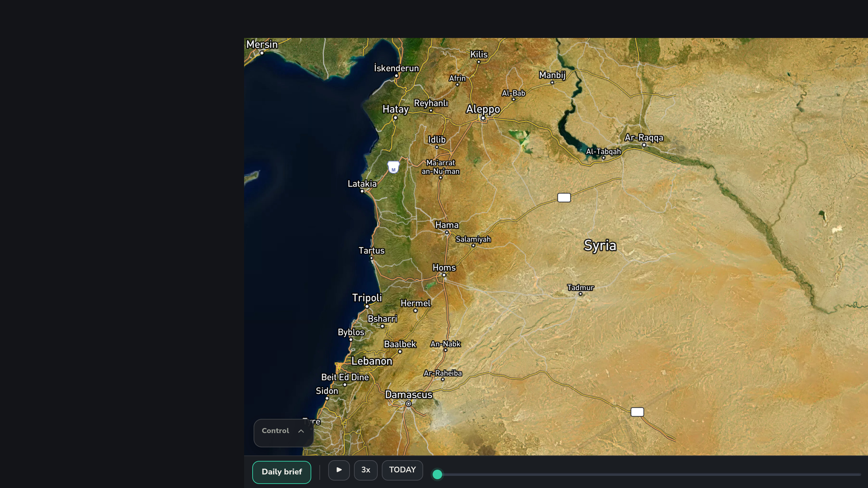Jump to TODAY on the timeline
Screen dimensions: 868x488
[x=402, y=470]
